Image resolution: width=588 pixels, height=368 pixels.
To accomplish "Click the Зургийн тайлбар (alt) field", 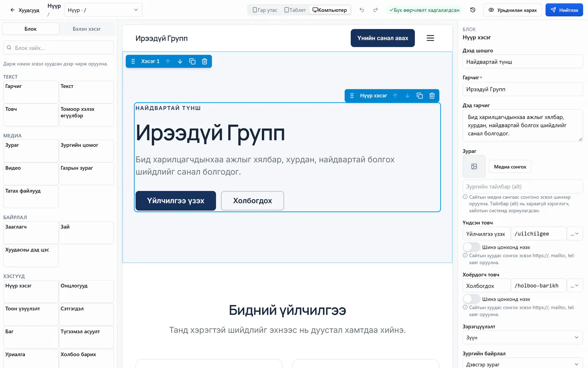I will pos(523,187).
